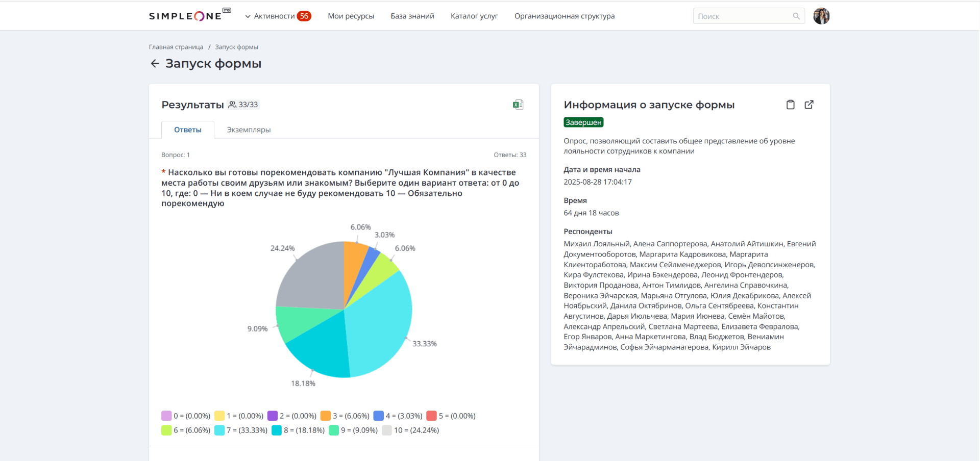
Task: Click the search magnifier icon
Action: [796, 16]
